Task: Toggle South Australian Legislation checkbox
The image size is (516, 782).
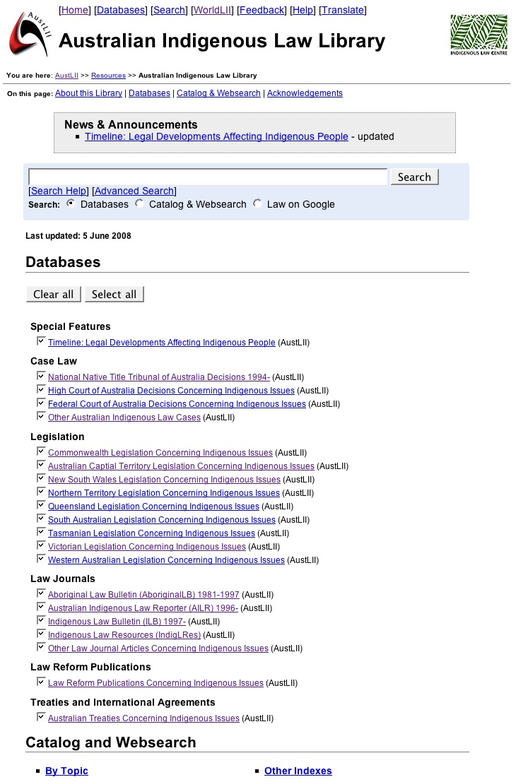Action: [x=41, y=519]
